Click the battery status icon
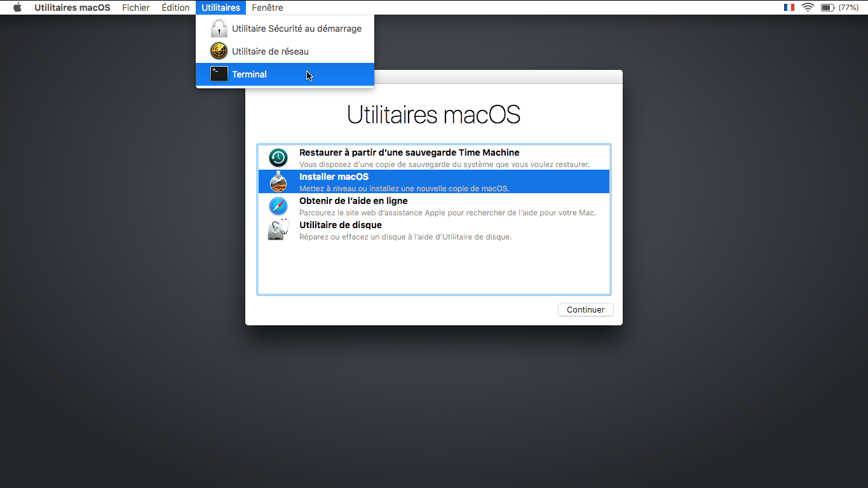Viewport: 868px width, 488px height. tap(827, 8)
